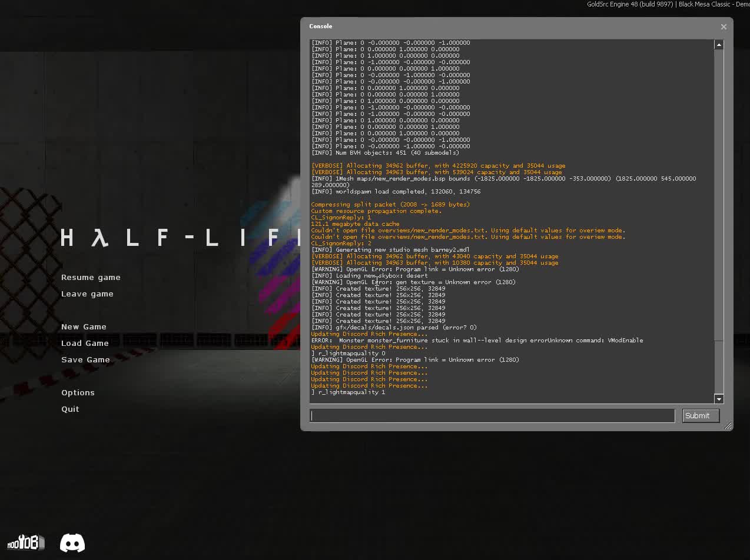Open the Load Game menu entry

[x=85, y=344]
